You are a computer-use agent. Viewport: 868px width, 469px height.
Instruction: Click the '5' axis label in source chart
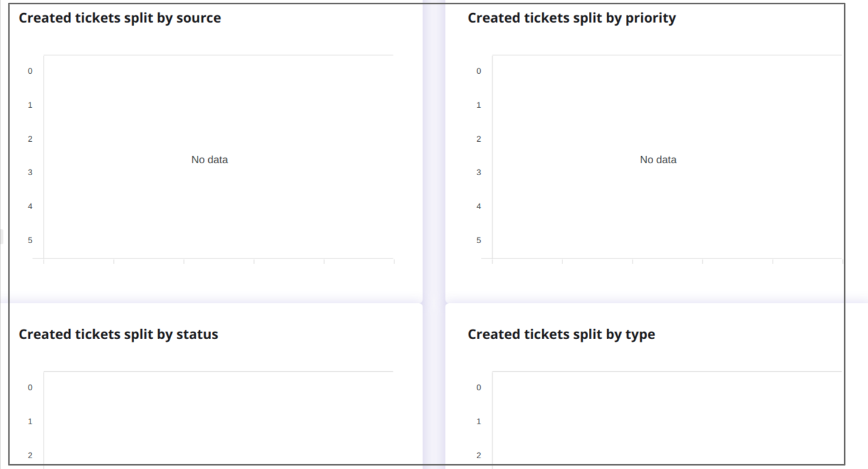coord(29,240)
